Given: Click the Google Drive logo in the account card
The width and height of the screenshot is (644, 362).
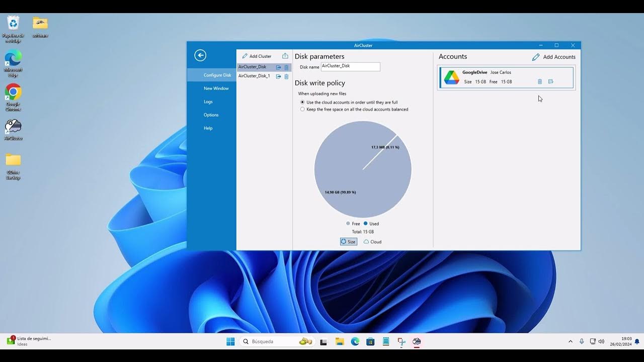Looking at the screenshot, I should [x=451, y=77].
